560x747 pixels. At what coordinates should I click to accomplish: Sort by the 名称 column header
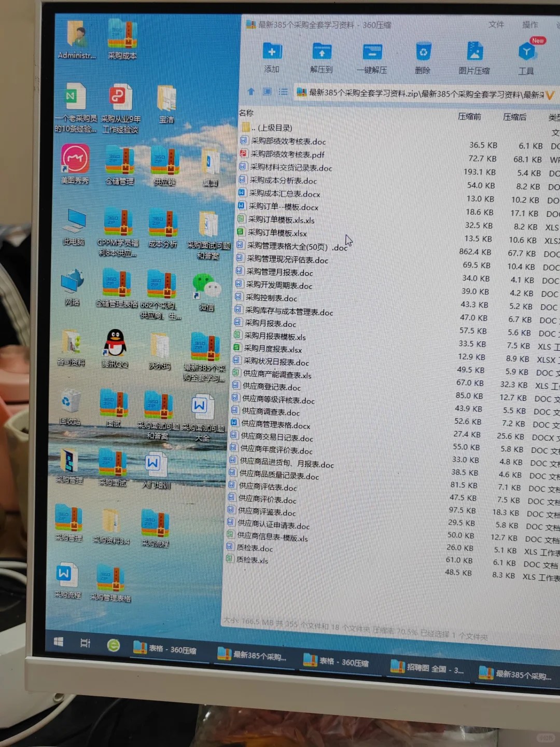(x=246, y=113)
